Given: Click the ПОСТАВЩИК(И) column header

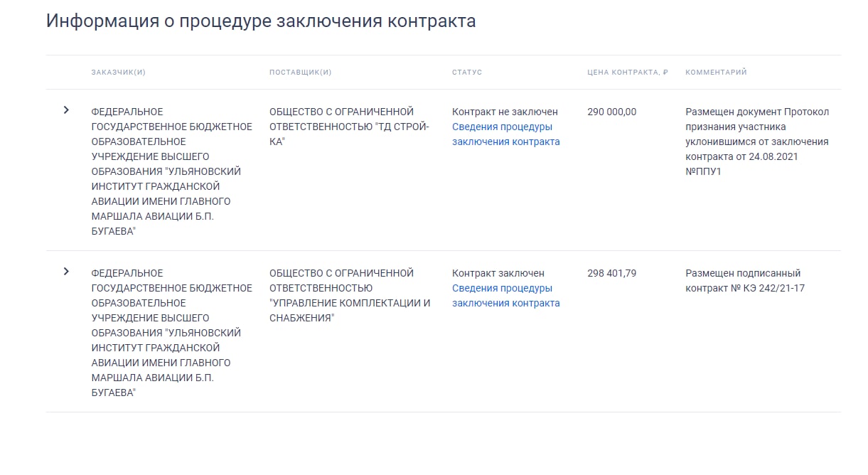Looking at the screenshot, I should click(x=301, y=73).
